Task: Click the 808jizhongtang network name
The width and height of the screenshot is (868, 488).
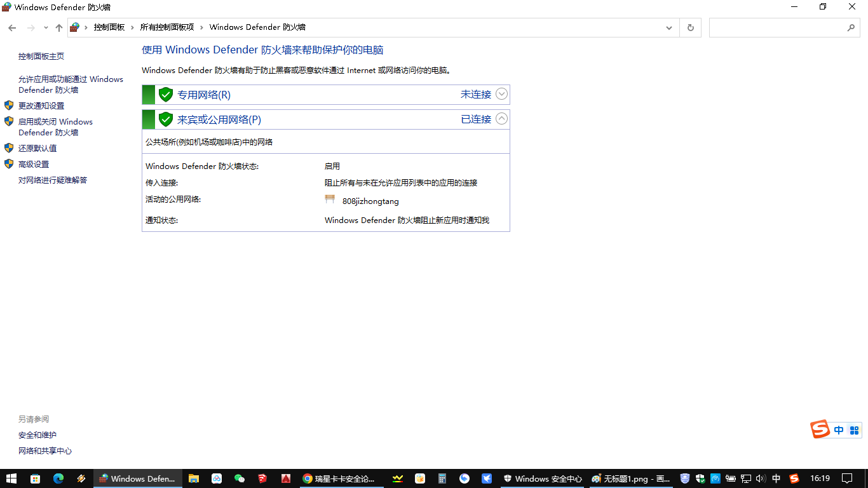Action: 370,201
